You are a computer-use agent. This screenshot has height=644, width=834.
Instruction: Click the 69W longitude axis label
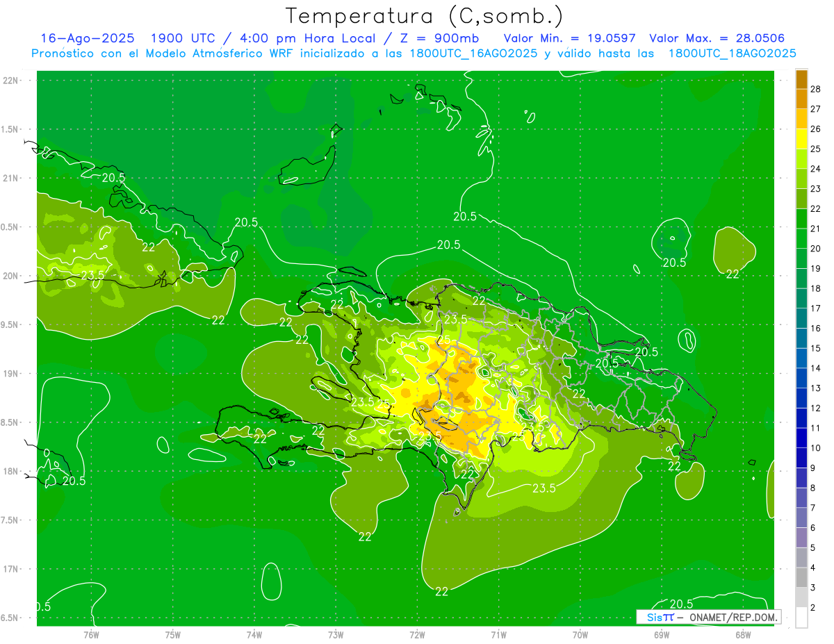pyautogui.click(x=661, y=634)
